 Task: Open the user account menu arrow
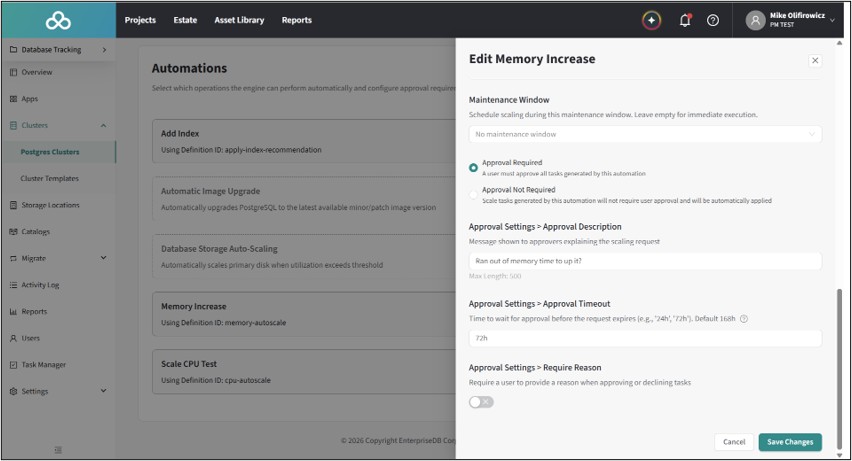coord(832,21)
